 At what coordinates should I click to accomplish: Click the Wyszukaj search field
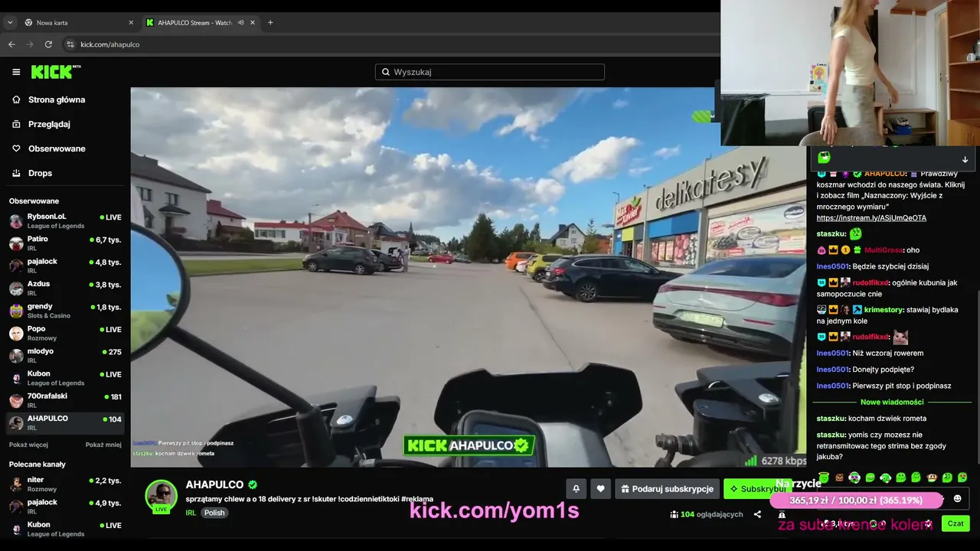(x=490, y=72)
